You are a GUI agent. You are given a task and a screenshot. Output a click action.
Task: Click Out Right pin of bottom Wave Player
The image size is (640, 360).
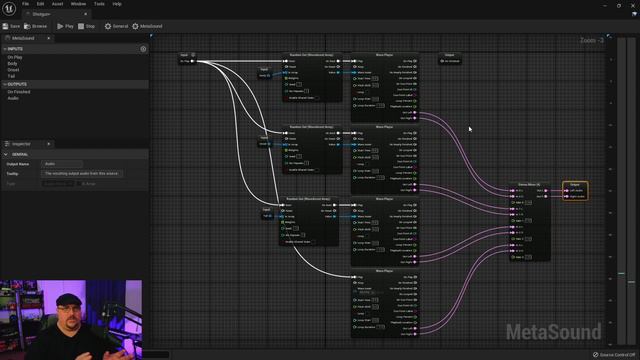coord(415,334)
